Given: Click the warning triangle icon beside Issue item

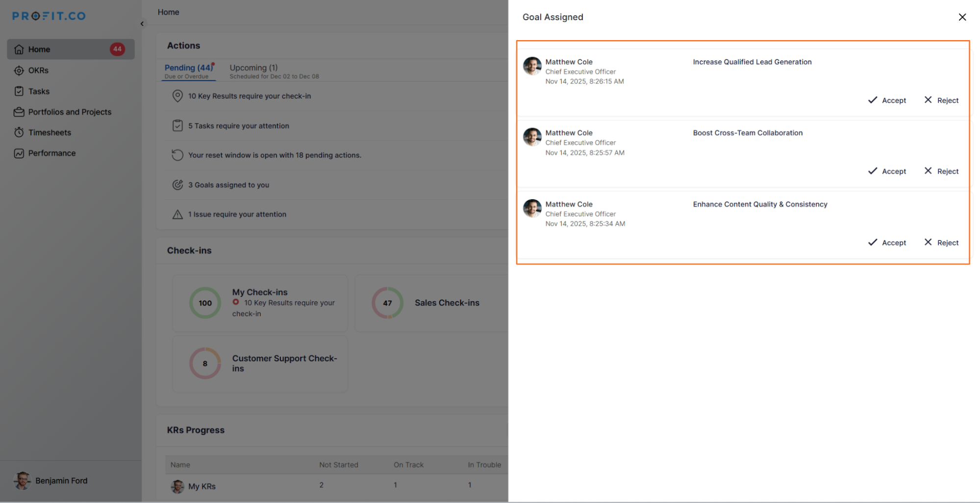Looking at the screenshot, I should [x=177, y=214].
